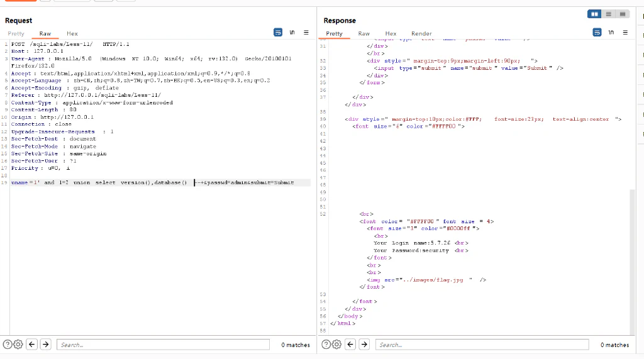Click the input type submit response line

[469, 68]
